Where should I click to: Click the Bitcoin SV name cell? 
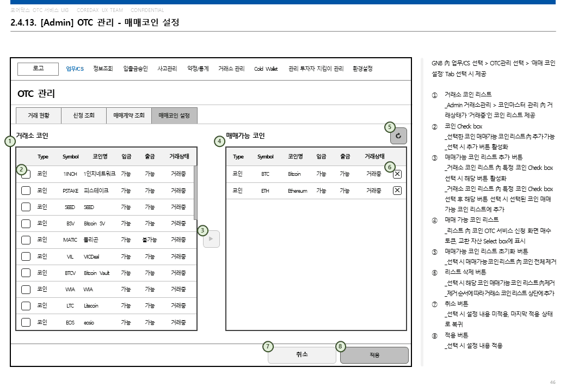coord(95,223)
